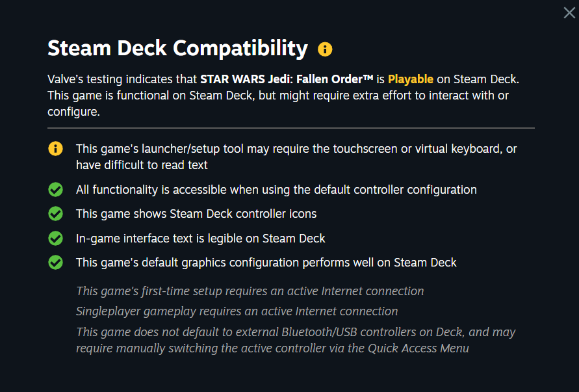Click the checkmark for legible in-game text

pos(55,238)
